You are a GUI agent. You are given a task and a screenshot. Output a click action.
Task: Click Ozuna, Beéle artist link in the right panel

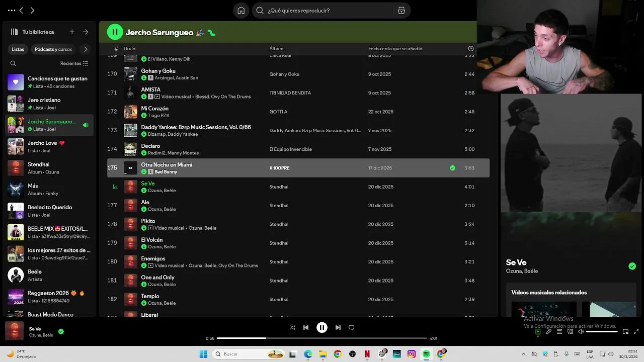(522, 271)
